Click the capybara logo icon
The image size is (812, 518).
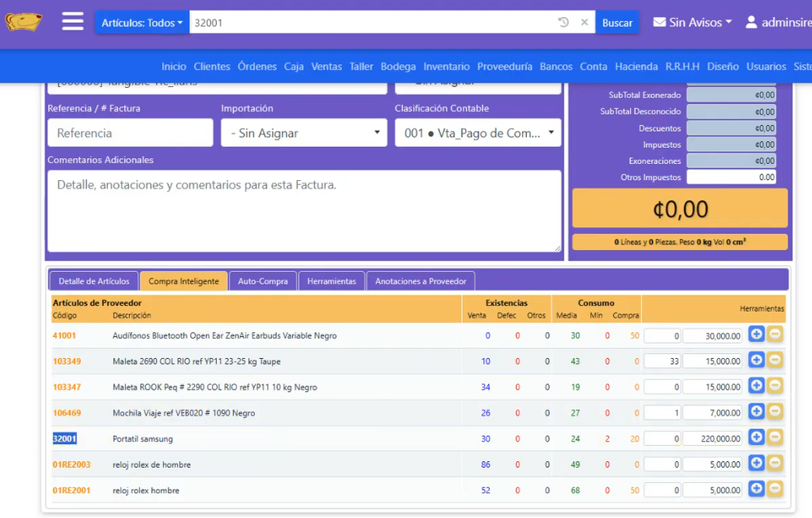(24, 22)
